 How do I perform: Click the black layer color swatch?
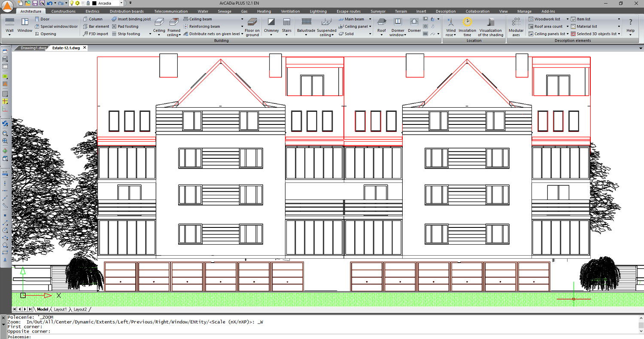click(x=94, y=3)
